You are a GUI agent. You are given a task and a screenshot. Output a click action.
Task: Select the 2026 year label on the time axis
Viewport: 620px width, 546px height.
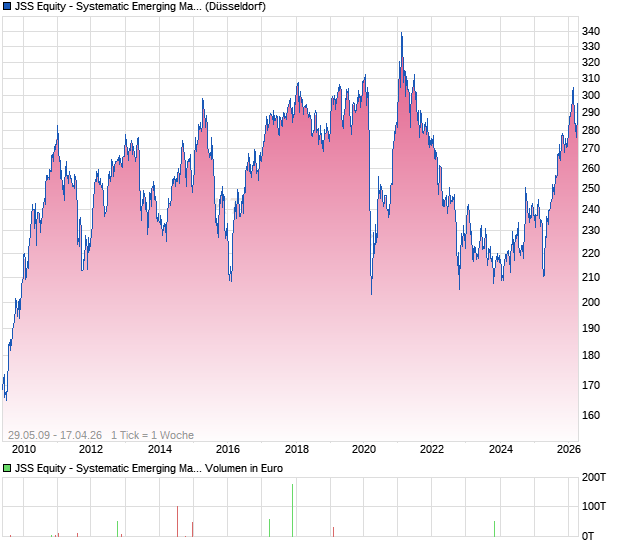tap(567, 450)
